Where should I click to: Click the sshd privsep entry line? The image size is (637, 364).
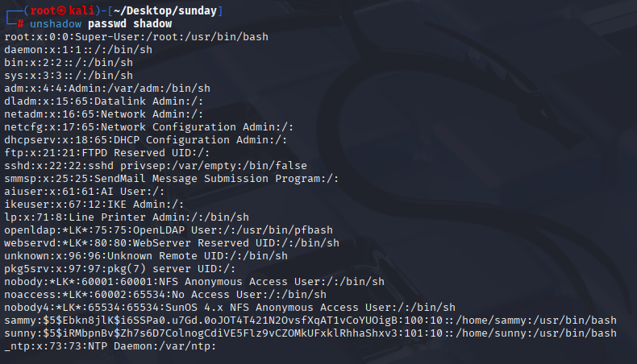coord(156,166)
